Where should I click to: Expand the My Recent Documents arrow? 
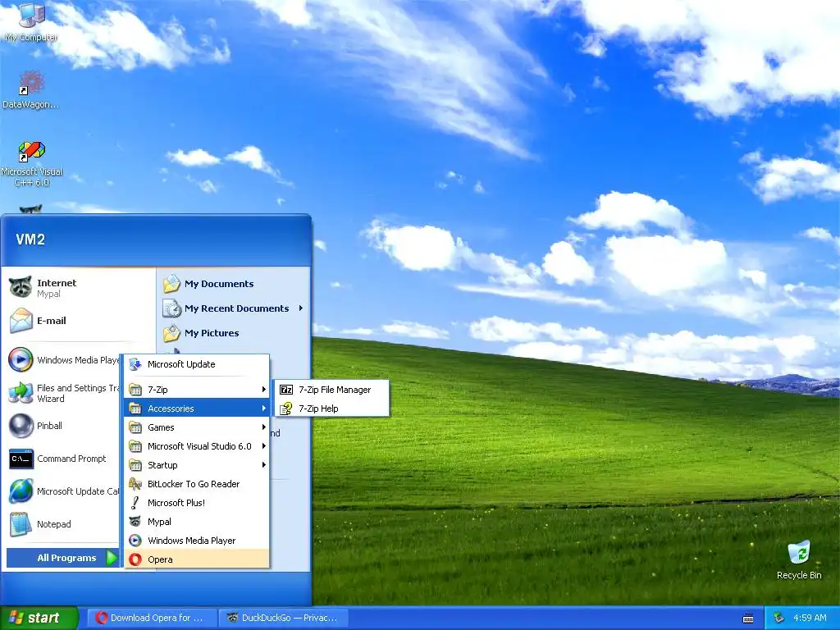click(300, 308)
